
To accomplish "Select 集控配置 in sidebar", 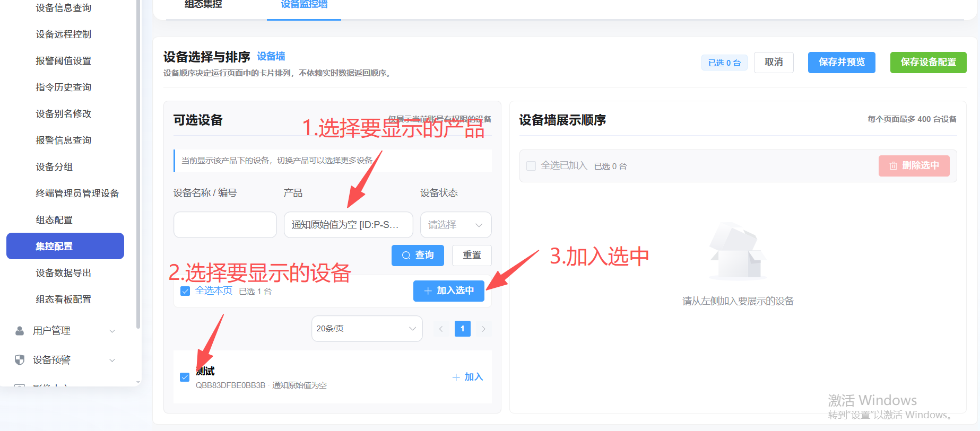I will coord(65,246).
